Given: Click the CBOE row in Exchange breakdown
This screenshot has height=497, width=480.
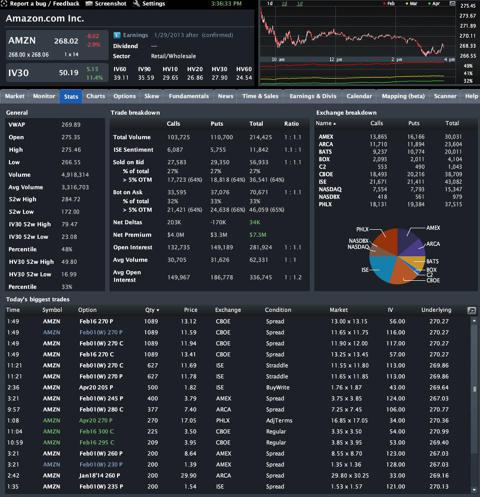Looking at the screenshot, I should click(396, 174).
